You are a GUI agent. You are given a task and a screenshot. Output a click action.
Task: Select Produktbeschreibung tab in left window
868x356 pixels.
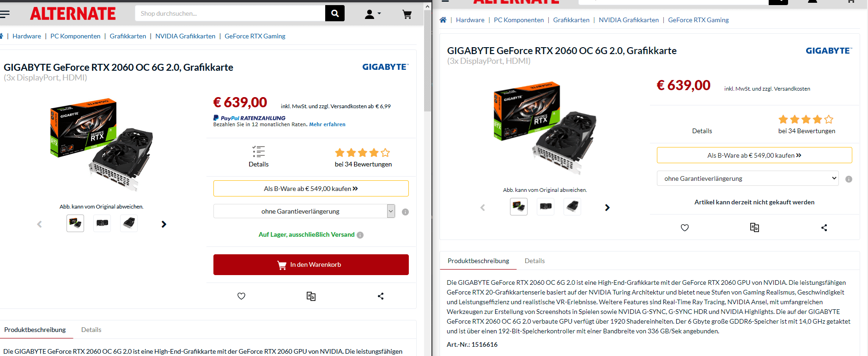pos(35,330)
